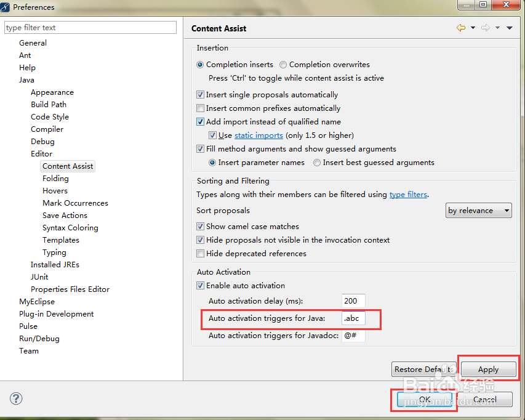Viewport: 525px width, 420px height.
Task: Open Build Path preferences
Action: coord(49,105)
